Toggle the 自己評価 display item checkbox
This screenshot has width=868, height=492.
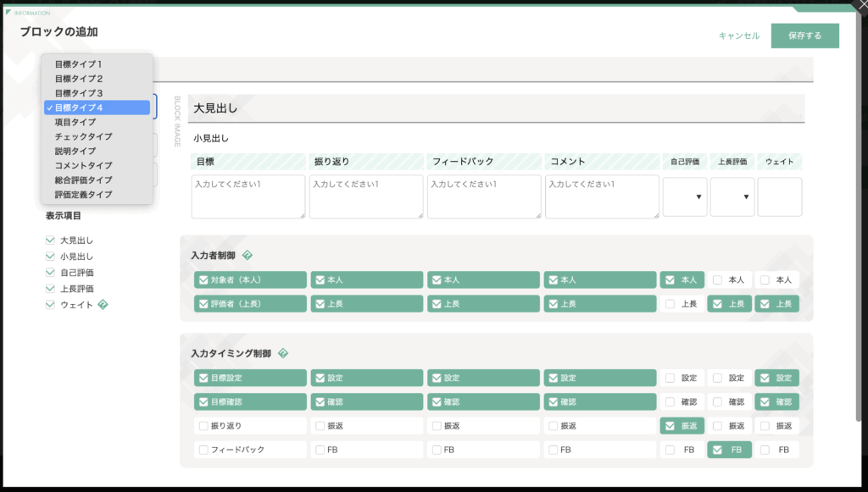pos(50,273)
